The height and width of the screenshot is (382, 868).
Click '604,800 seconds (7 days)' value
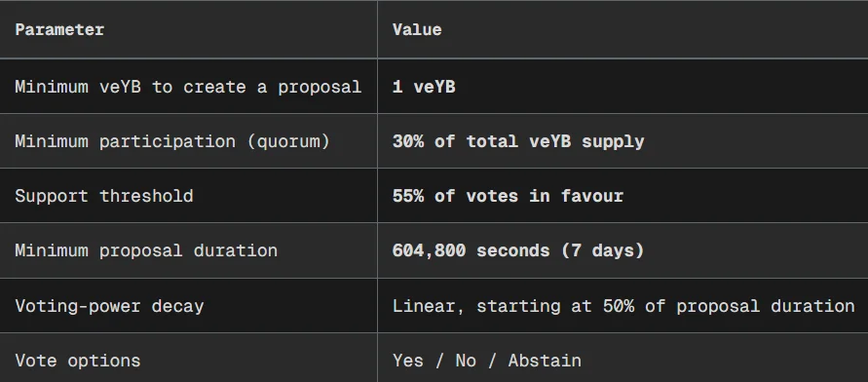[x=518, y=250]
